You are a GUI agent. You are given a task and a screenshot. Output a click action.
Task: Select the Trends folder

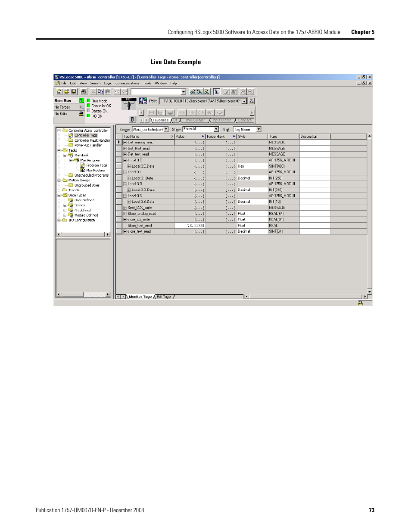tap(74, 190)
